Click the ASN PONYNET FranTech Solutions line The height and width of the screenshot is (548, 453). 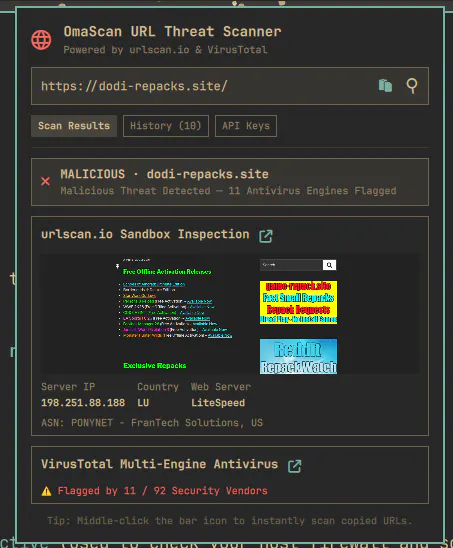152,423
